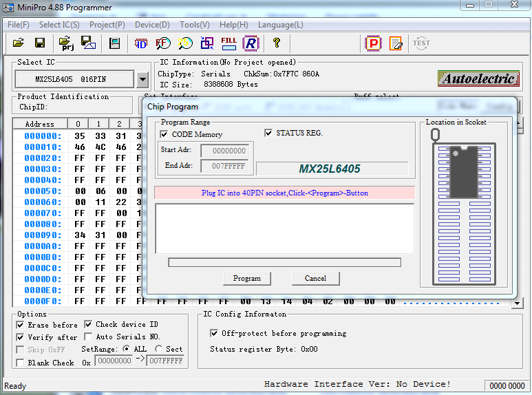Click the FILL buffer toolbar icon
532x395 pixels.
229,43
